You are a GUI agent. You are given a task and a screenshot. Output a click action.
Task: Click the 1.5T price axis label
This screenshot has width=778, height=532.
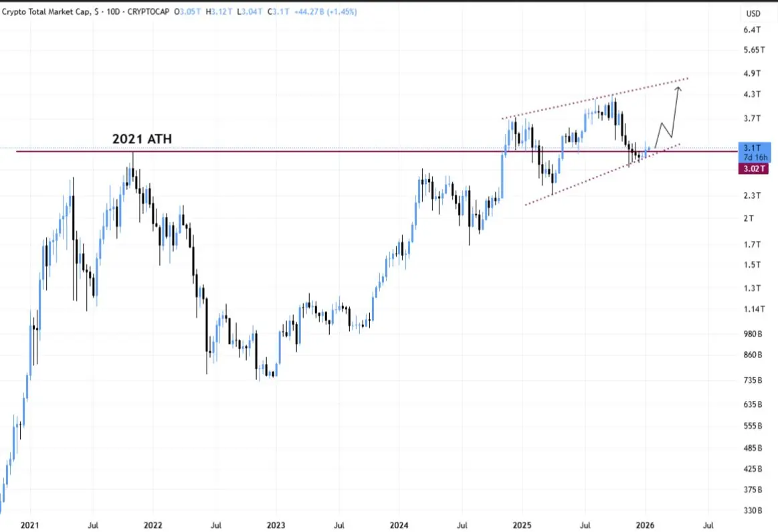click(x=752, y=265)
